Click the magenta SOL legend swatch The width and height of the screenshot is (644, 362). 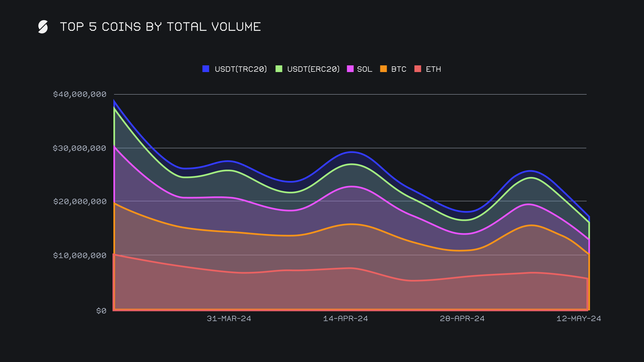pos(350,69)
